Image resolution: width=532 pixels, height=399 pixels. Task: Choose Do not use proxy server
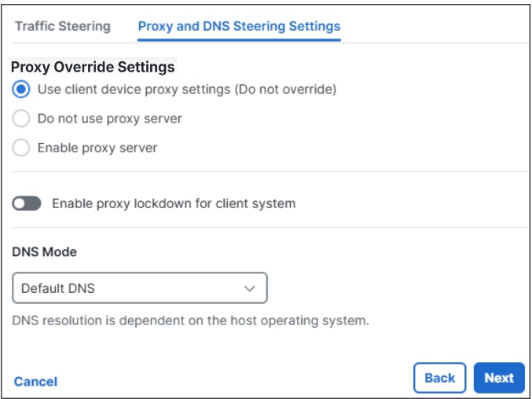21,119
